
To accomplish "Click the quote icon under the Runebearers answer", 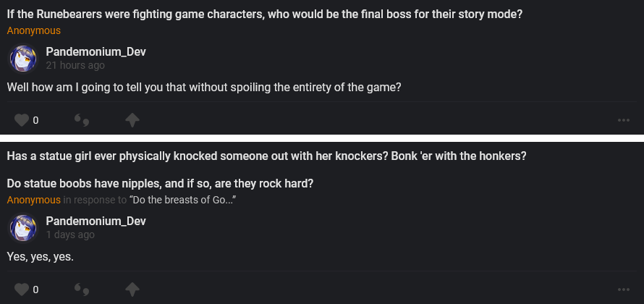I will pyautogui.click(x=82, y=120).
